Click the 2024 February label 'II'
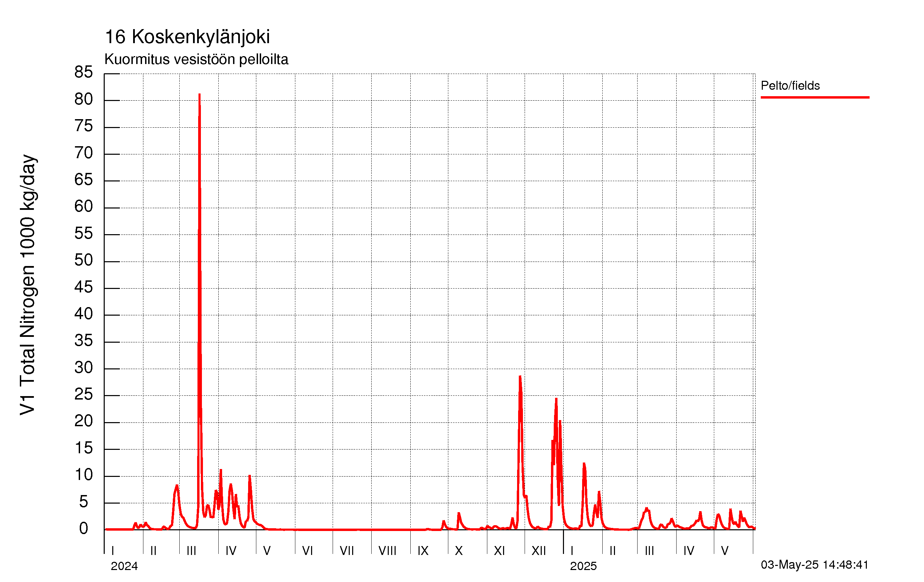This screenshot has height=582, width=924. tap(153, 551)
